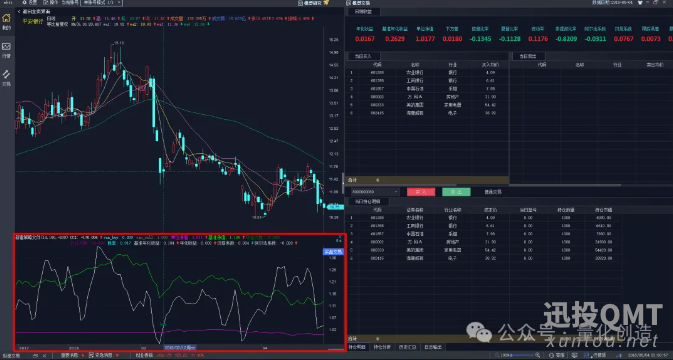This screenshot has width=673, height=360.
Task: Click the -0.8209 metric value
Action: [566, 39]
